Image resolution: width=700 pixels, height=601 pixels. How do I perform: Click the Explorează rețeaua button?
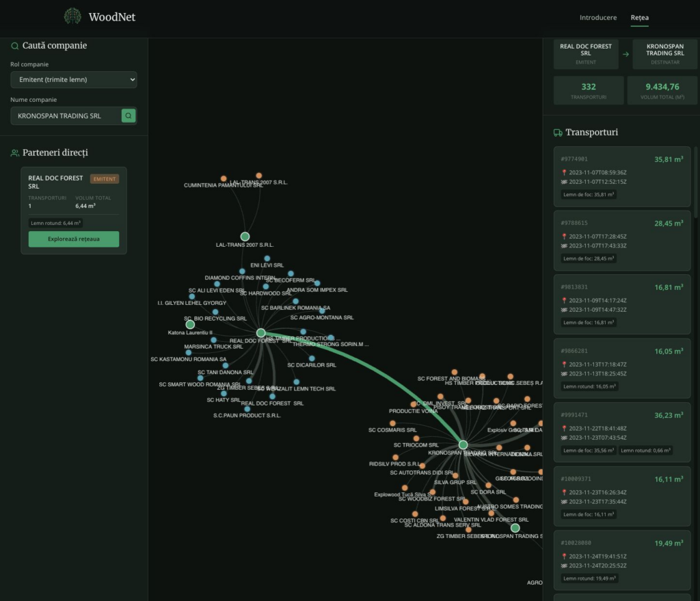74,239
